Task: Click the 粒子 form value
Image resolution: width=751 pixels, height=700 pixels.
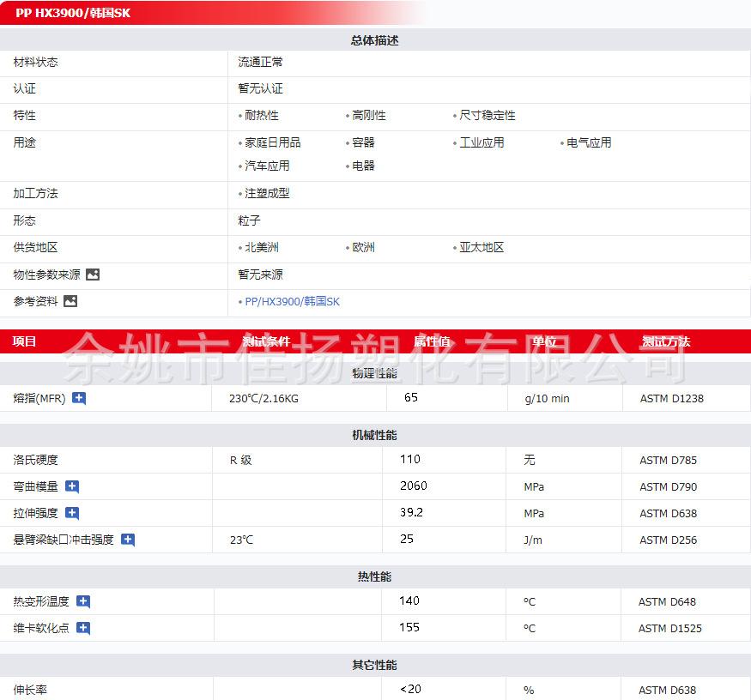Action: click(x=249, y=220)
